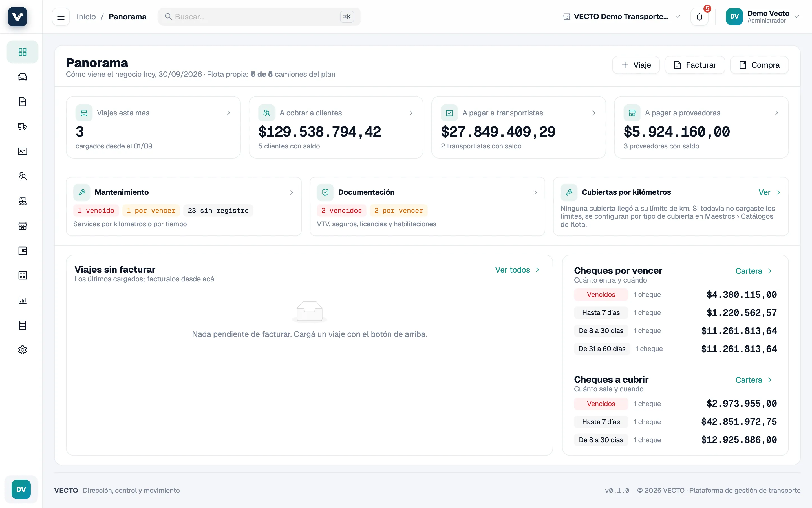Open Cartera link in Cheques por vencer

754,271
